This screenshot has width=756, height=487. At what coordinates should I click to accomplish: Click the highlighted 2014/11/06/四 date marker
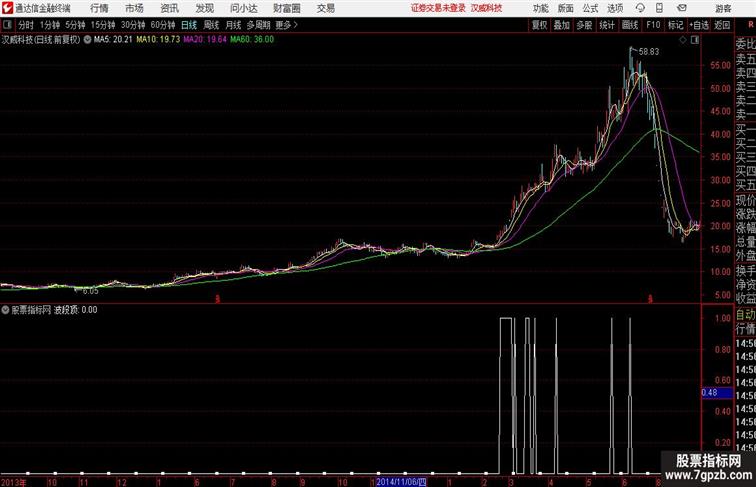tap(401, 482)
